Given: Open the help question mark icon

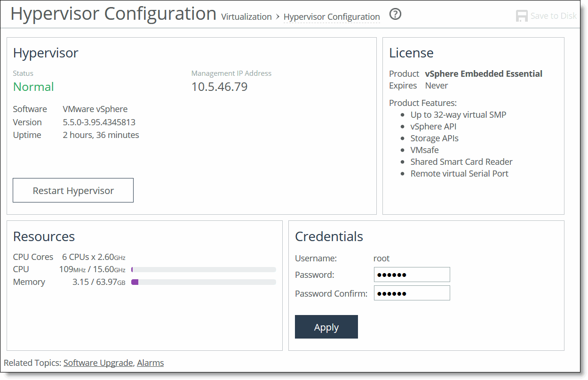Looking at the screenshot, I should tap(395, 14).
